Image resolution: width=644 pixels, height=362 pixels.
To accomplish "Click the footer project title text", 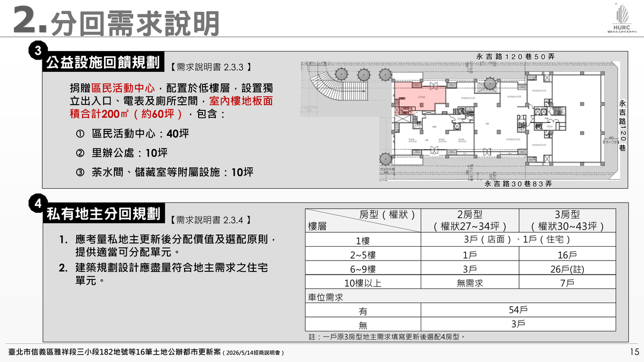I will pos(146,352).
